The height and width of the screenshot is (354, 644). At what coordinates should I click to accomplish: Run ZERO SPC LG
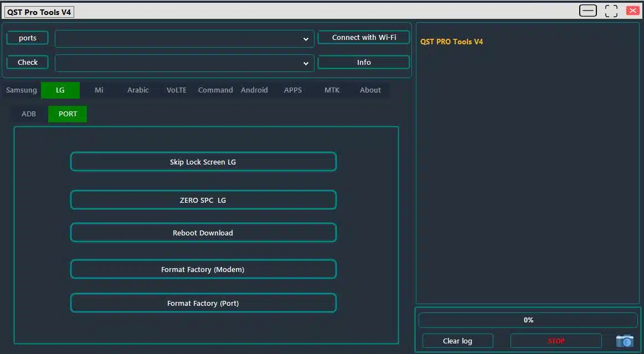[x=203, y=200]
